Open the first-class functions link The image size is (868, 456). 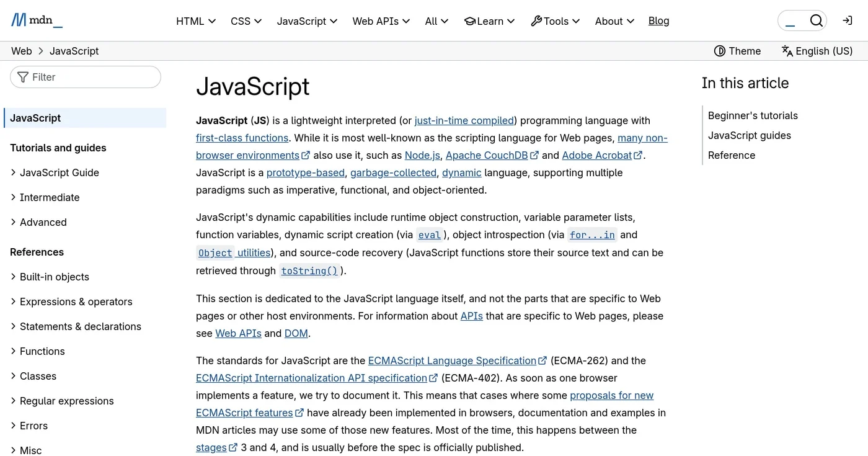pyautogui.click(x=242, y=138)
